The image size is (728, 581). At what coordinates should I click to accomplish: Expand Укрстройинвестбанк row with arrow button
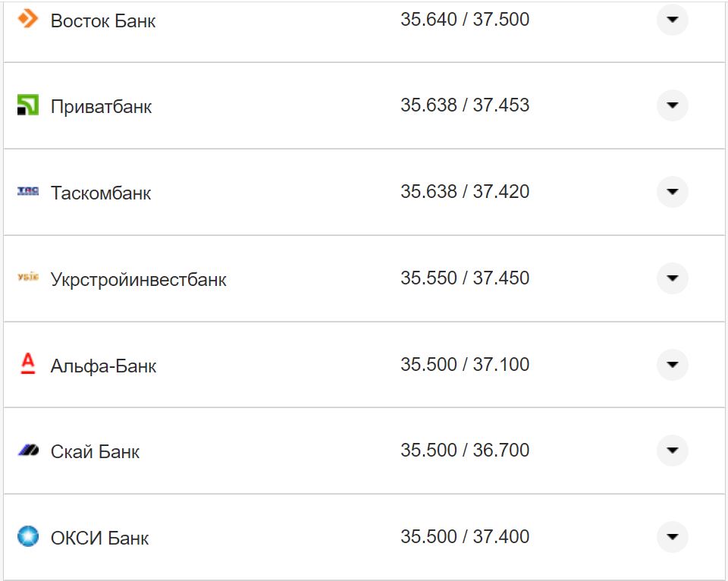click(x=672, y=278)
